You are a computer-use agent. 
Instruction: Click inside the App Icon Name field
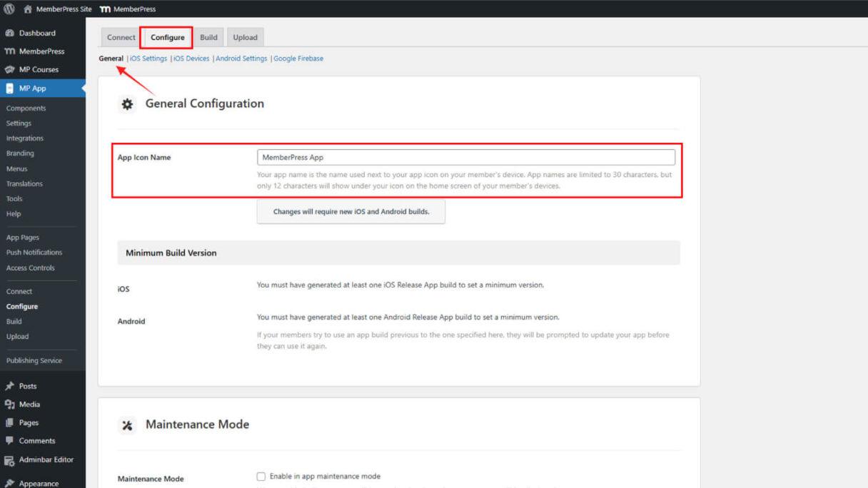coord(465,157)
